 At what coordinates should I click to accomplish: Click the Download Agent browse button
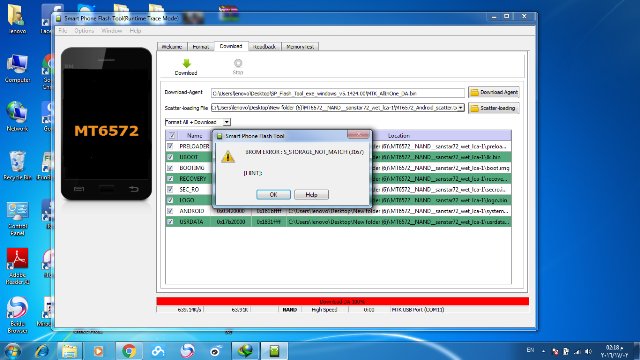(494, 92)
